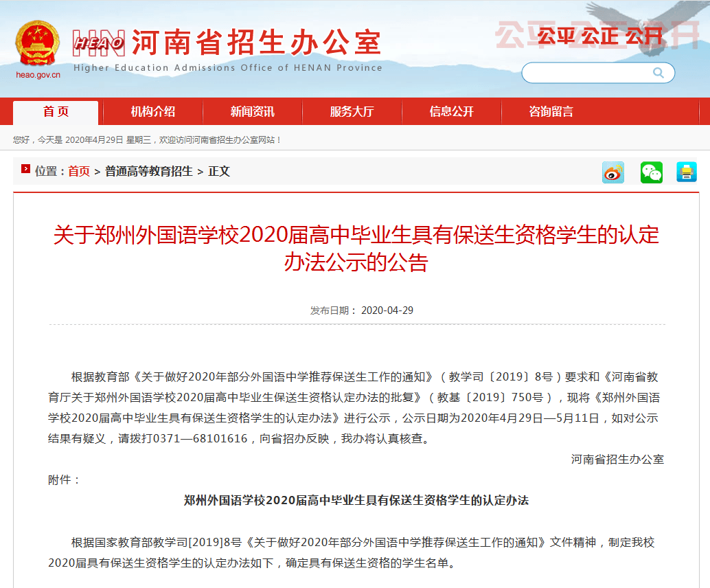Open the 机构介绍 menu item

(x=152, y=111)
